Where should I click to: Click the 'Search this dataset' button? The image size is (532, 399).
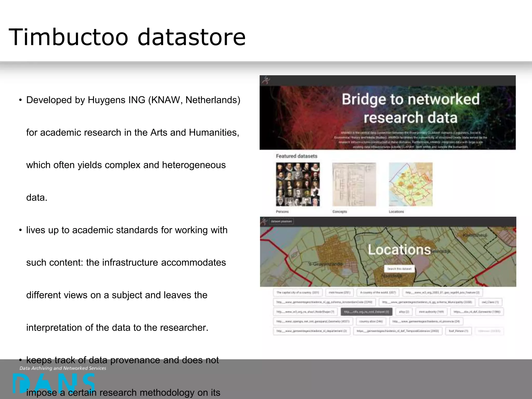(x=399, y=269)
